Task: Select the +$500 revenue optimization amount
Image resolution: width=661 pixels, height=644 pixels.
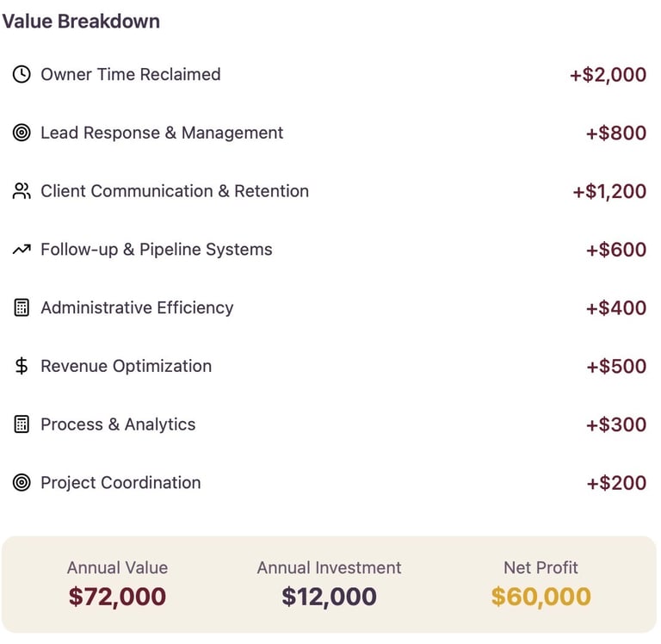Action: coord(616,366)
